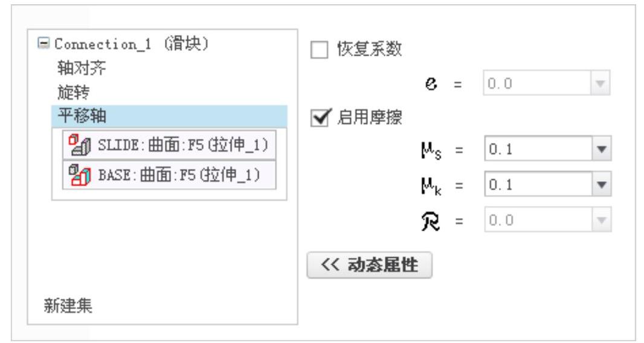Viewport: 644px width, 343px height.
Task: Select the 平移轴 tree item
Action: click(x=169, y=117)
